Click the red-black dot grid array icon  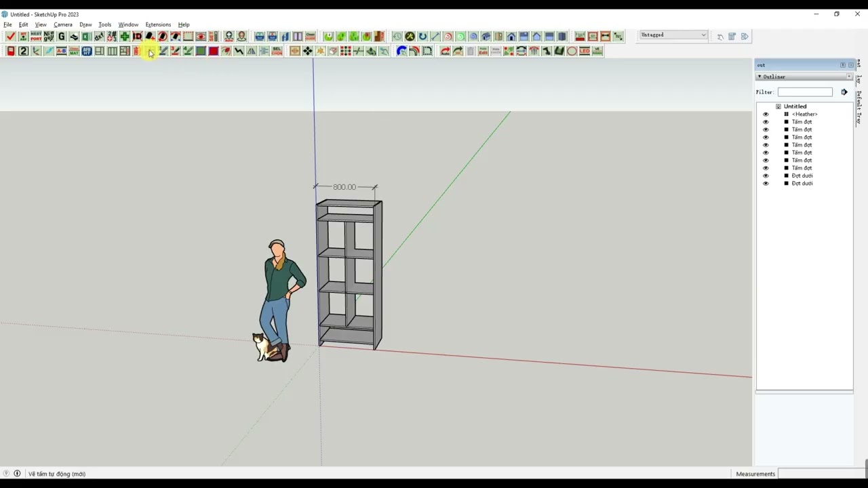[346, 51]
